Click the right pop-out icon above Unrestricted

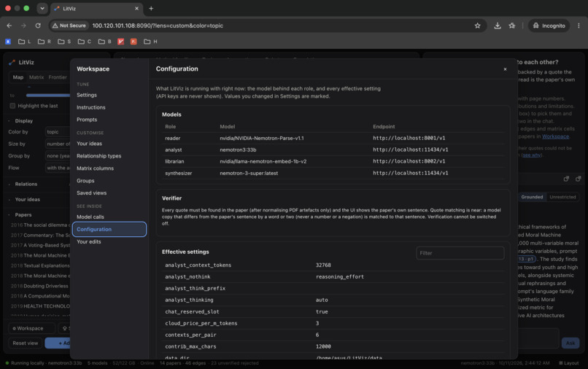(x=579, y=179)
